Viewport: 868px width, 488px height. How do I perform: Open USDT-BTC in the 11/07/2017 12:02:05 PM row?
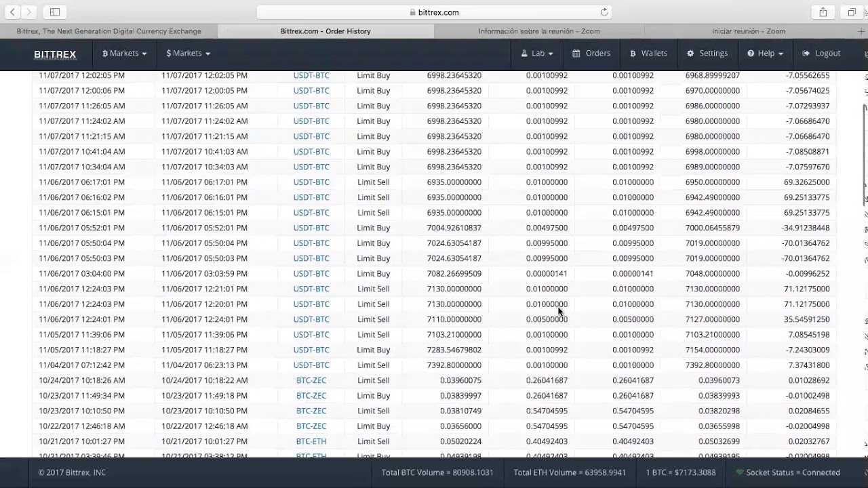[x=311, y=75]
